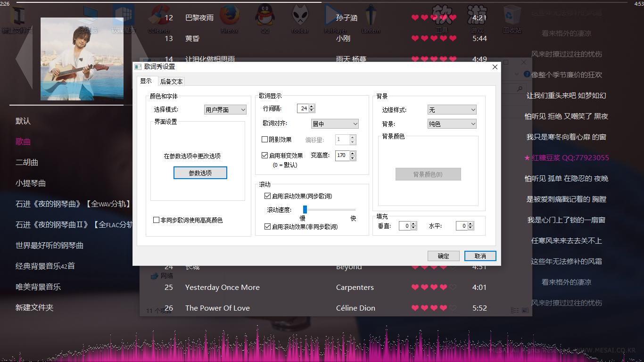Start the Lantern application
The width and height of the screenshot is (644, 362).
coord(371,16)
